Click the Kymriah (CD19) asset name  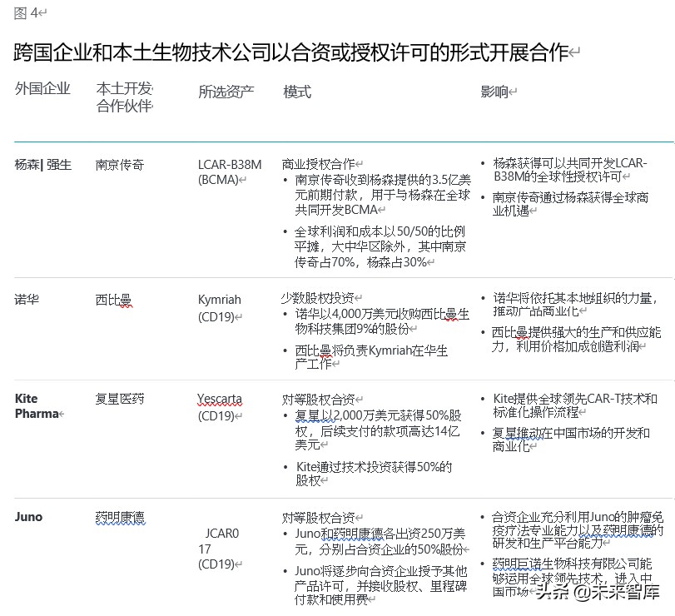[219, 306]
